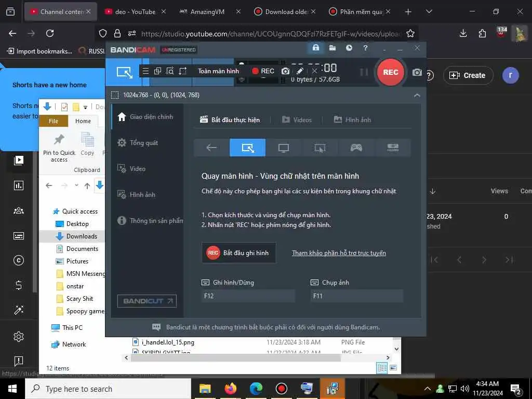
Task: Click the small camera icon on floating toolbar
Action: pyautogui.click(x=286, y=71)
